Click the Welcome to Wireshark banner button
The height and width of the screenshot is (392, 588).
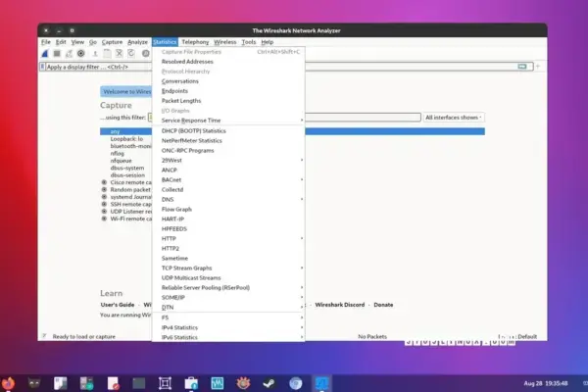pyautogui.click(x=126, y=91)
